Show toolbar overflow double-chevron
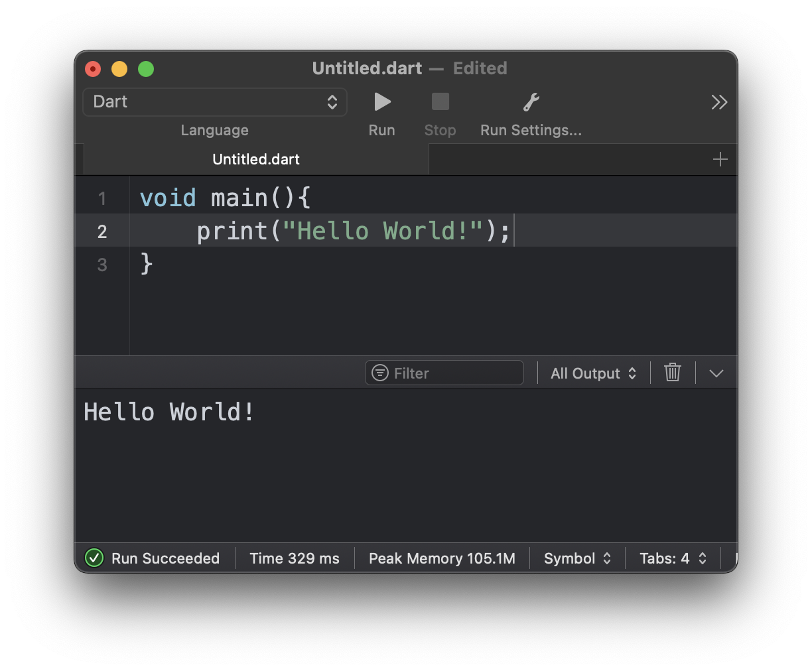The image size is (812, 671). point(719,102)
